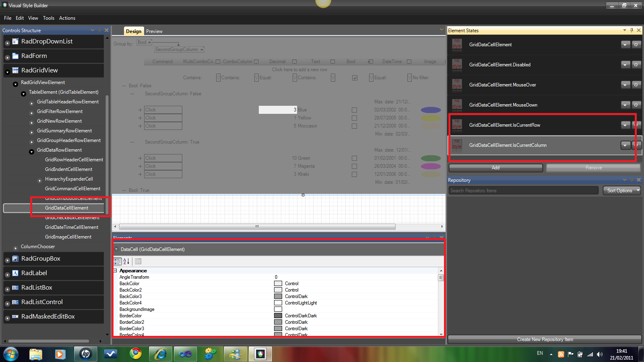Screen dimensions: 644x362
Task: Open the Tools menu
Action: click(x=49, y=18)
